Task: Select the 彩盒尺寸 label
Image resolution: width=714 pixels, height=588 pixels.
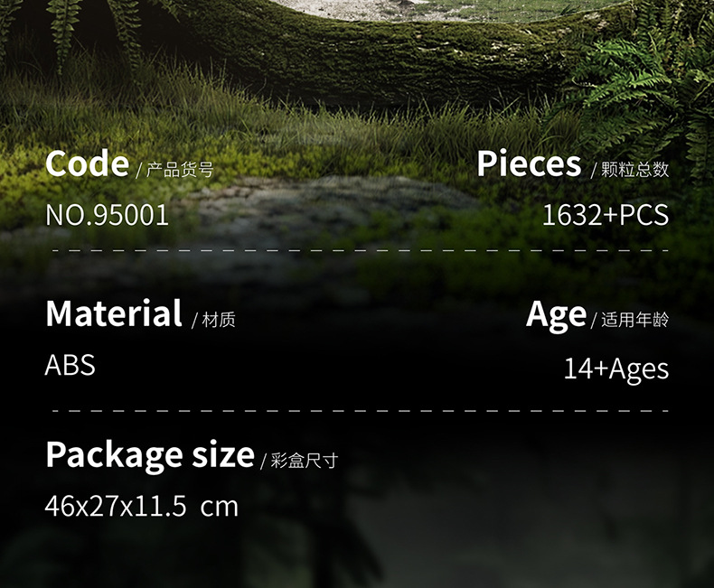Action: point(305,461)
